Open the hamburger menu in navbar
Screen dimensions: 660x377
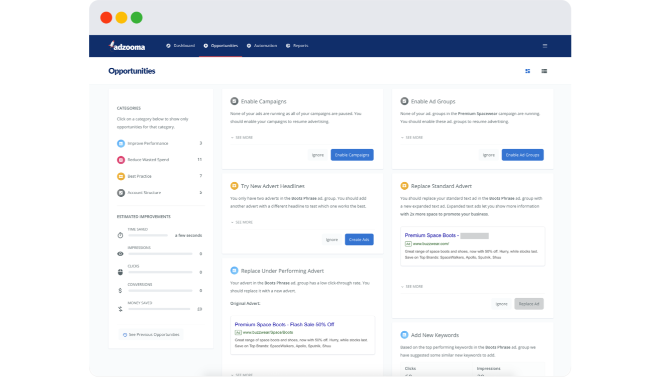[x=545, y=46]
